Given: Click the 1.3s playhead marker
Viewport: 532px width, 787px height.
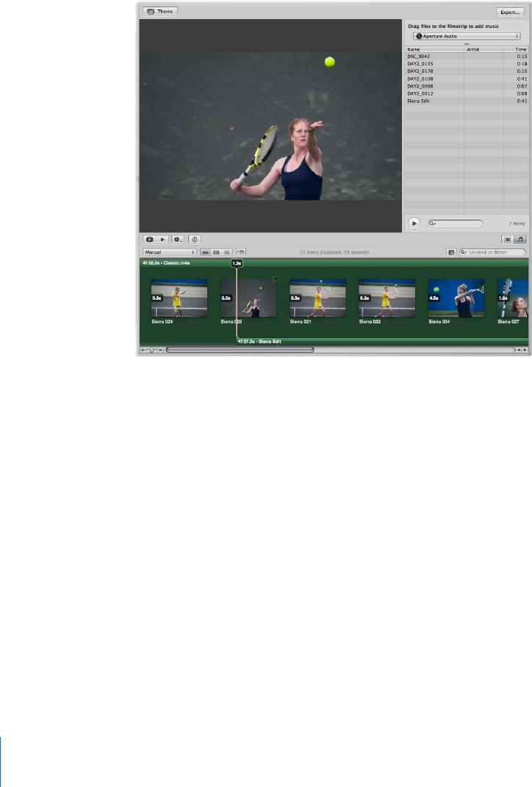Looking at the screenshot, I should point(237,263).
